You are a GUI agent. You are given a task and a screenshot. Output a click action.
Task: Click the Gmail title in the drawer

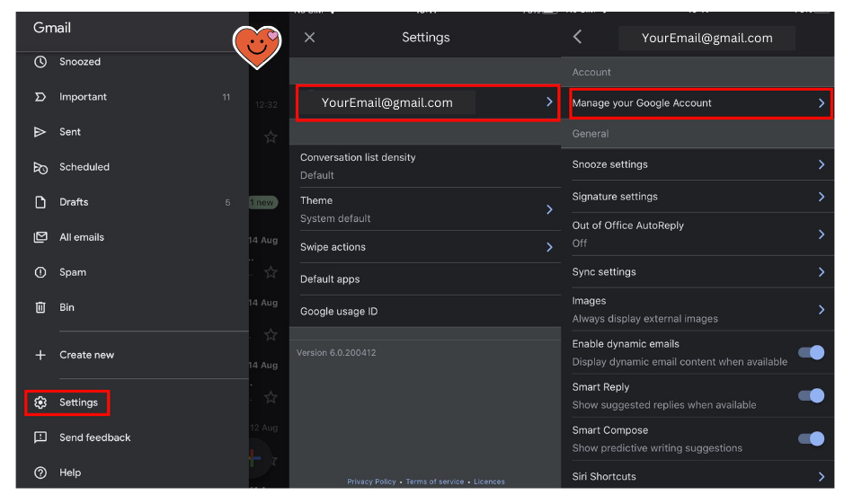click(51, 28)
